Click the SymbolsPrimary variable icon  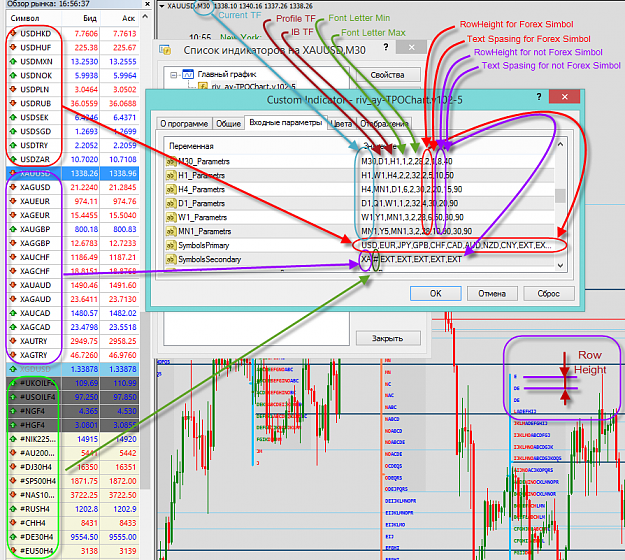pos(171,245)
